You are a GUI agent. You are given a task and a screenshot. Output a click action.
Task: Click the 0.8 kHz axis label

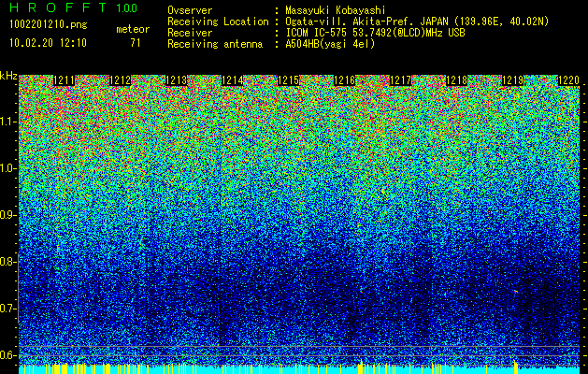7,262
